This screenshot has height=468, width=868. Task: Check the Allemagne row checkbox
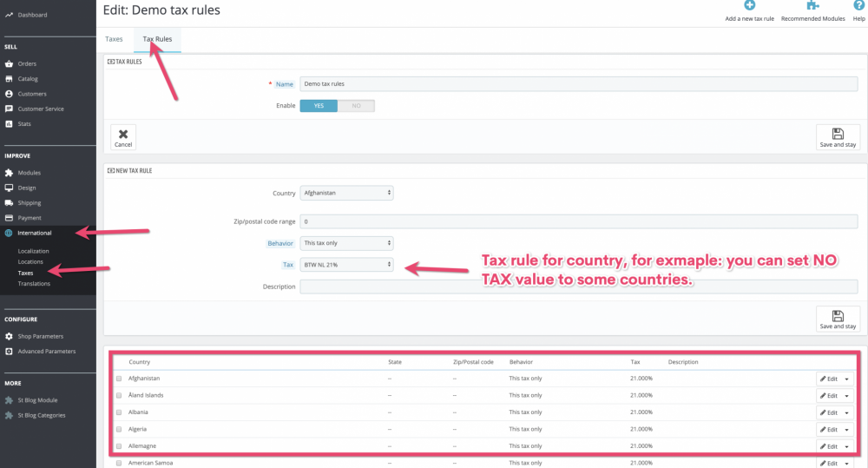coord(119,446)
